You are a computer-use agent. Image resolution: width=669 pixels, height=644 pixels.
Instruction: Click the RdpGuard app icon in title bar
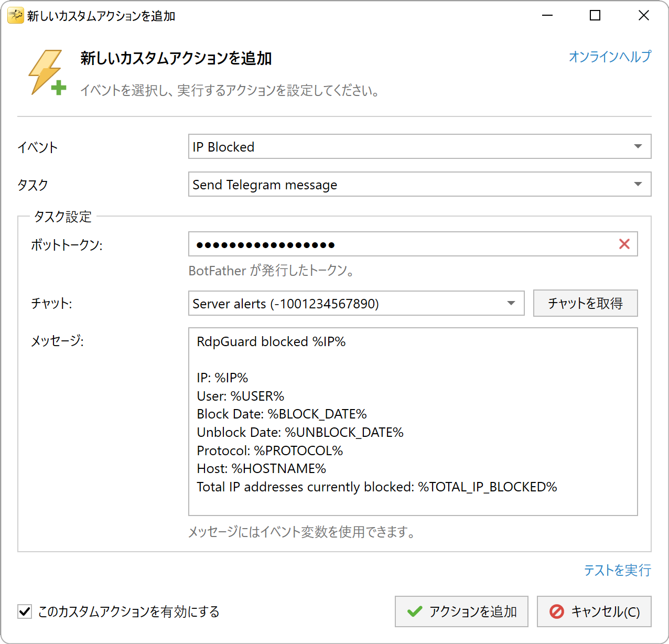[16, 16]
